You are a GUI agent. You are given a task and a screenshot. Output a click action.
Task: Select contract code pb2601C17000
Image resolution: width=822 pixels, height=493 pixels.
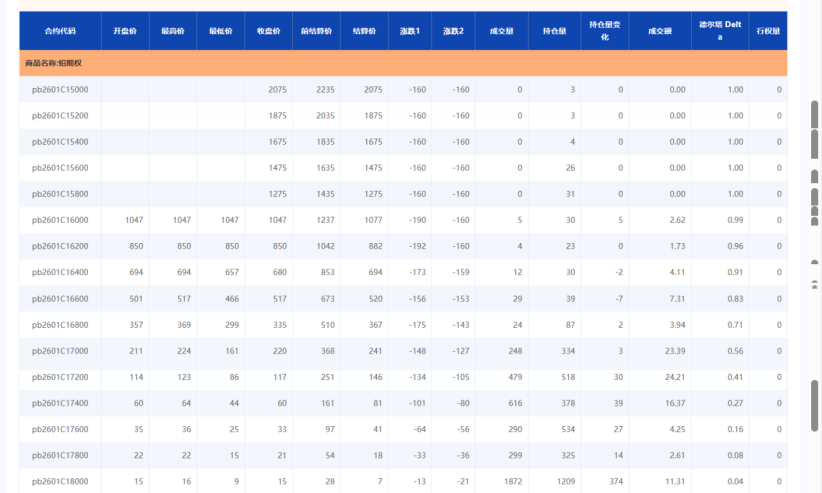[60, 351]
